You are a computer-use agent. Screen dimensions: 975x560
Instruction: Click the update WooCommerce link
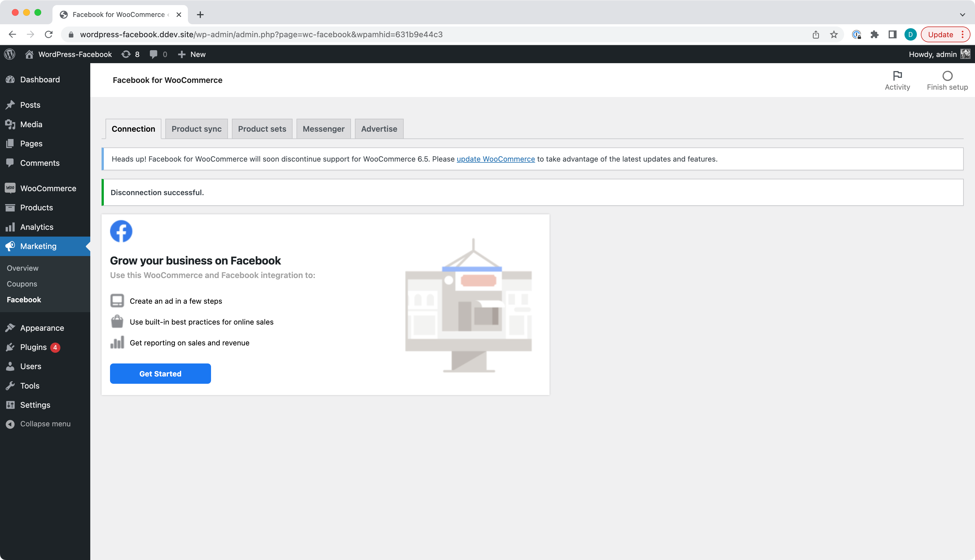click(495, 158)
